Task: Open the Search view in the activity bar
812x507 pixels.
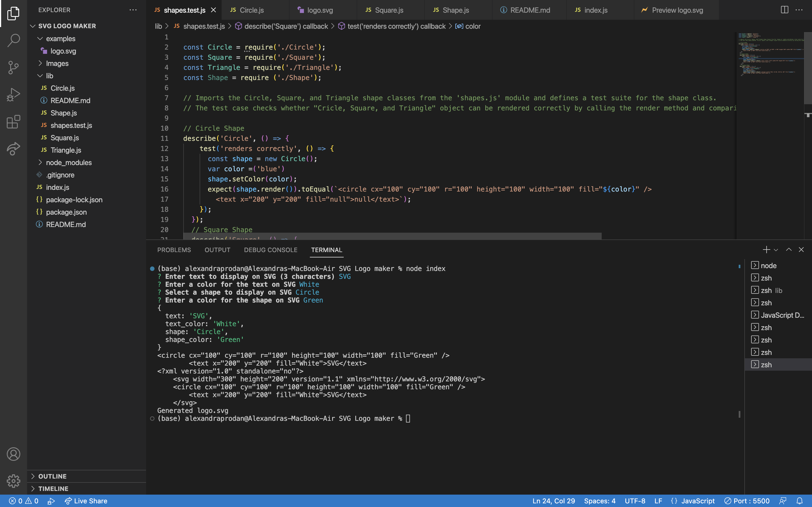Action: coord(13,40)
